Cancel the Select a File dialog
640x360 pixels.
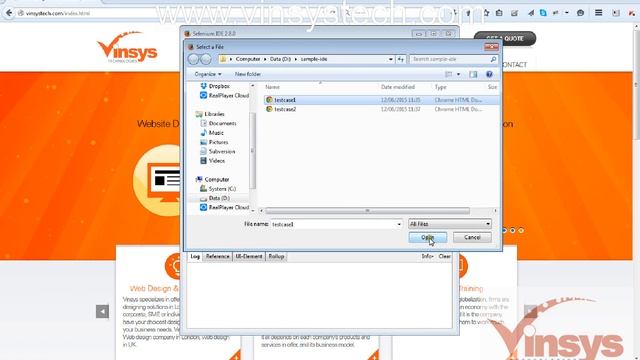click(x=472, y=237)
